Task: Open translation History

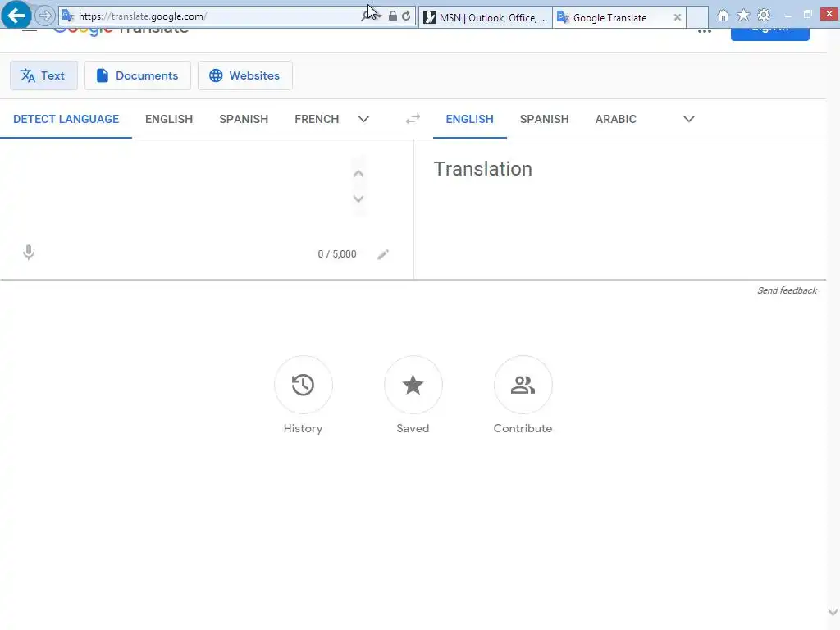Action: pyautogui.click(x=304, y=385)
